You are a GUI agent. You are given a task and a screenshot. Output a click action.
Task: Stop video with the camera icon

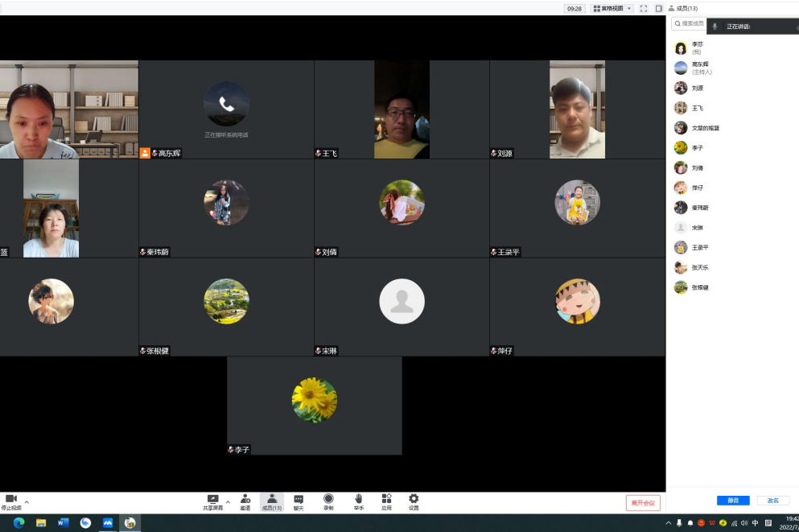coord(11,499)
